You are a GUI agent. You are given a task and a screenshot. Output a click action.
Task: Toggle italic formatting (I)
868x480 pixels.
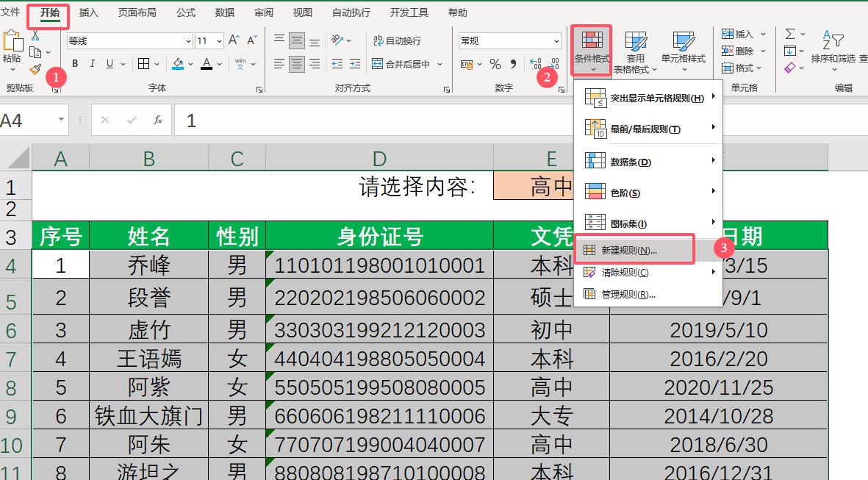93,64
